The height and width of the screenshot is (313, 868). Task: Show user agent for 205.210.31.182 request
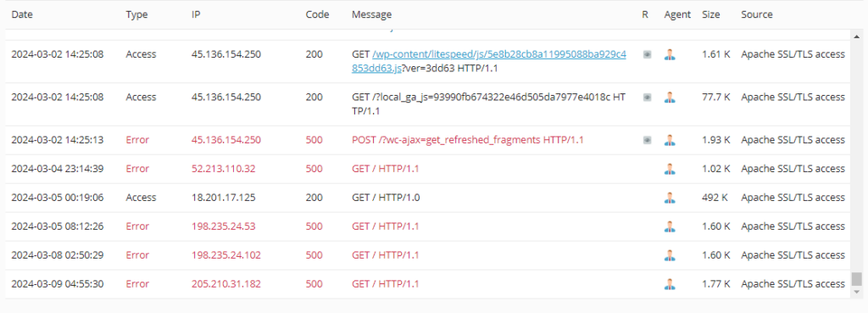tap(670, 283)
